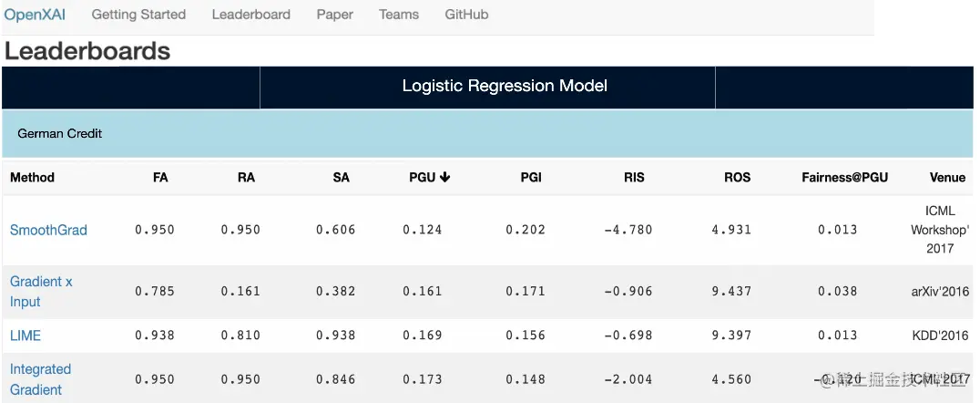980x403 pixels.
Task: Open the Paper page in navbar
Action: (x=334, y=15)
